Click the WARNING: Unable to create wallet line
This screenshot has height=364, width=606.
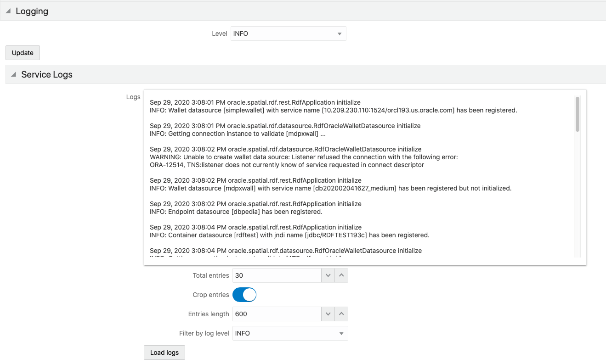pyautogui.click(x=304, y=157)
